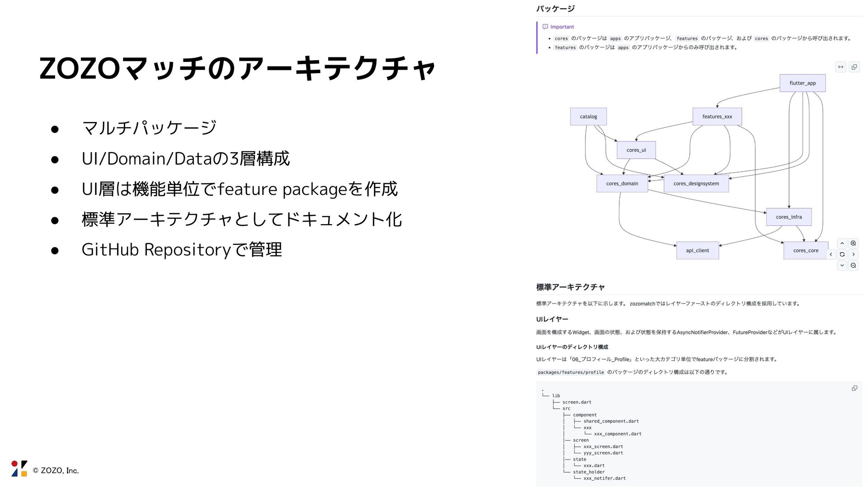868x488 pixels.
Task: Click the ZOZO logo in footer
Action: (19, 469)
